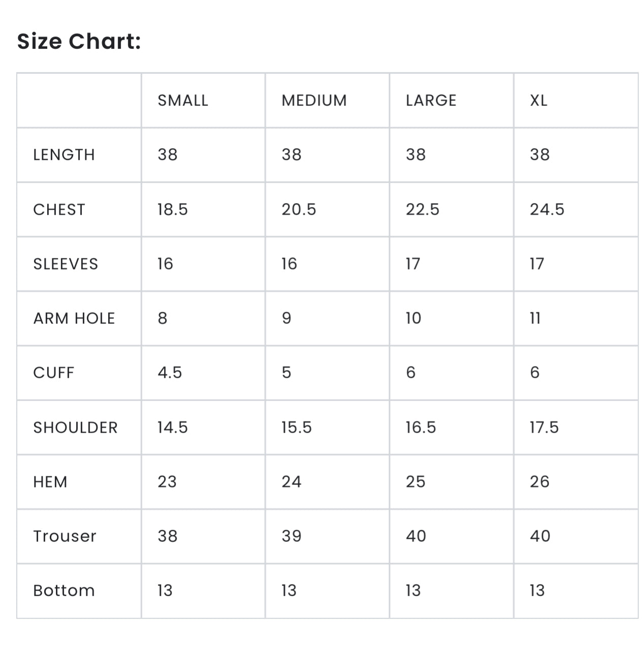Click the Size Chart heading
This screenshot has height=655, width=644.
[x=79, y=41]
